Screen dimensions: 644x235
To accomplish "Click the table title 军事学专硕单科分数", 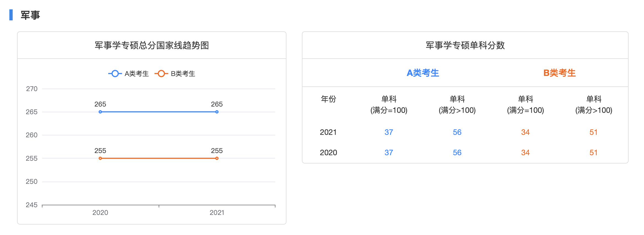I will (465, 45).
